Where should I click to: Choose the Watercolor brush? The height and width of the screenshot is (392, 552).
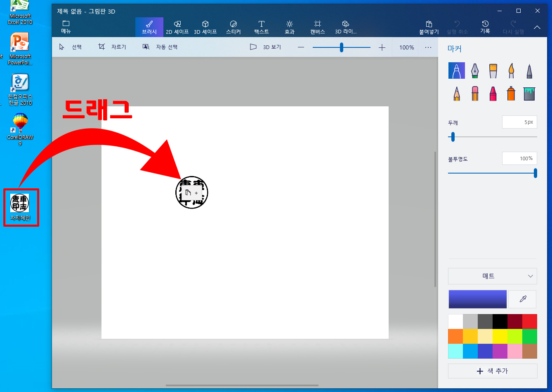click(x=511, y=71)
